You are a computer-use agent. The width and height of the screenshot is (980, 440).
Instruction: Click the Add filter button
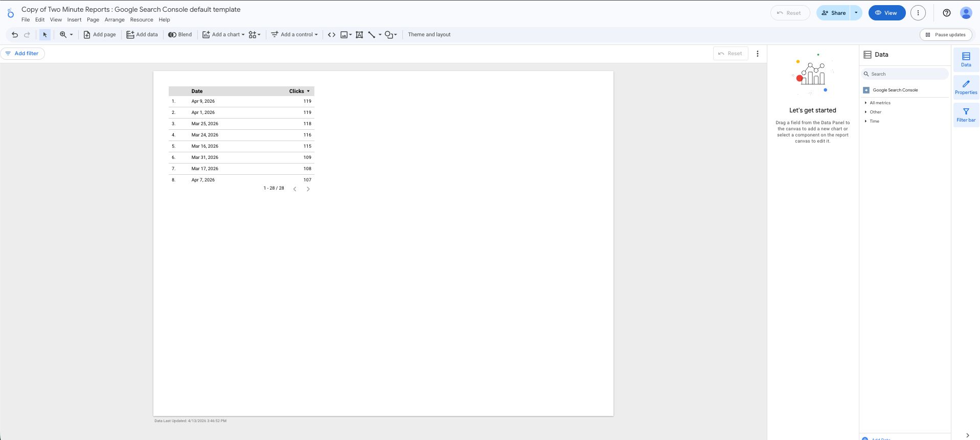pyautogui.click(x=22, y=54)
